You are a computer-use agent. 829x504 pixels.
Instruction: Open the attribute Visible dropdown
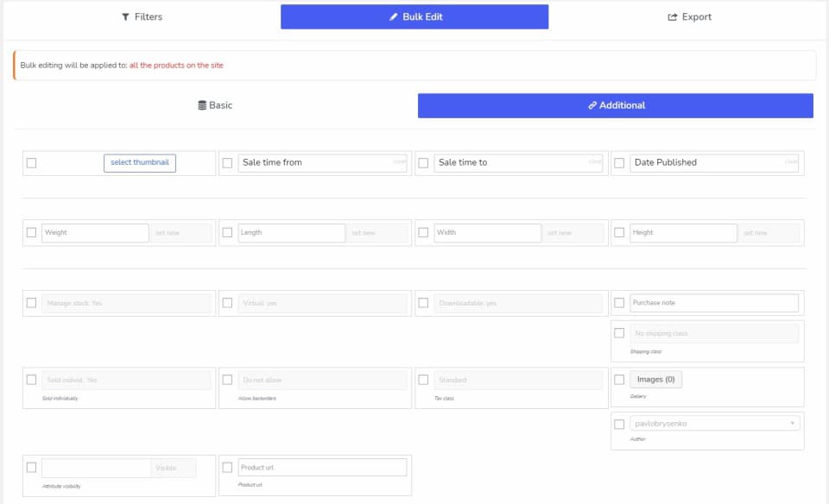pyautogui.click(x=174, y=468)
